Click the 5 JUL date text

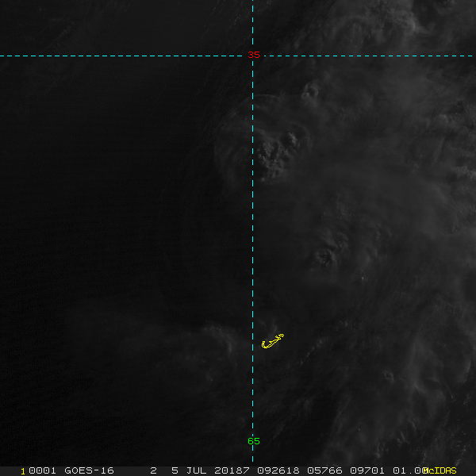[x=189, y=470]
